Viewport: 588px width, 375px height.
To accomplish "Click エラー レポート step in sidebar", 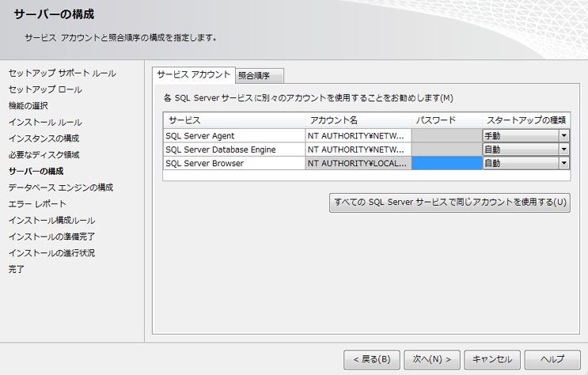I will click(x=37, y=204).
